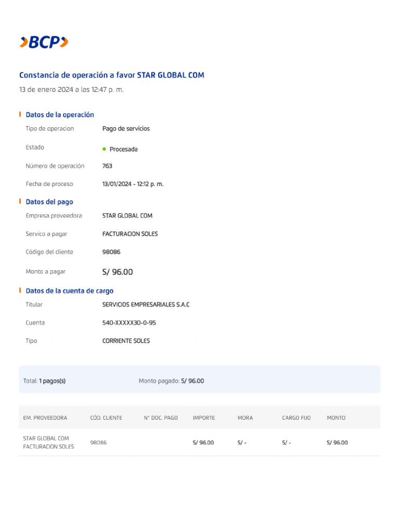Viewport: 399px width, 532px height.
Task: Click the green Procesada status dot
Action: (104, 149)
